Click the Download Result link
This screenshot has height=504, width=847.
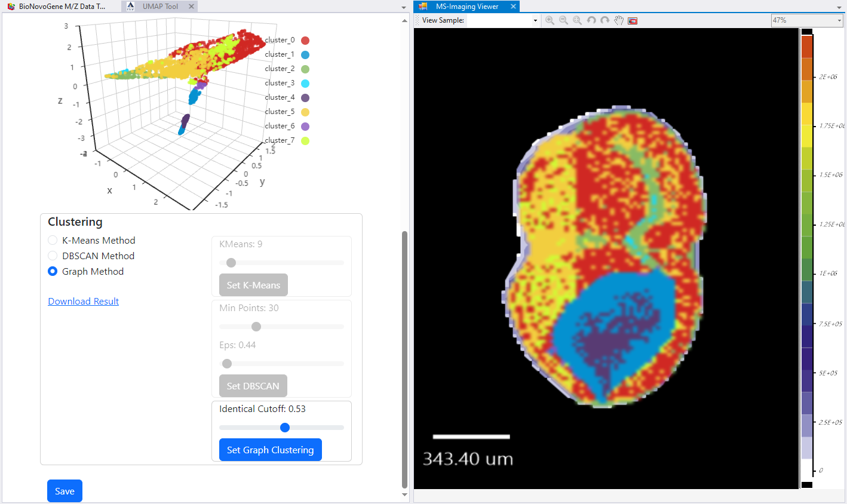click(x=83, y=302)
